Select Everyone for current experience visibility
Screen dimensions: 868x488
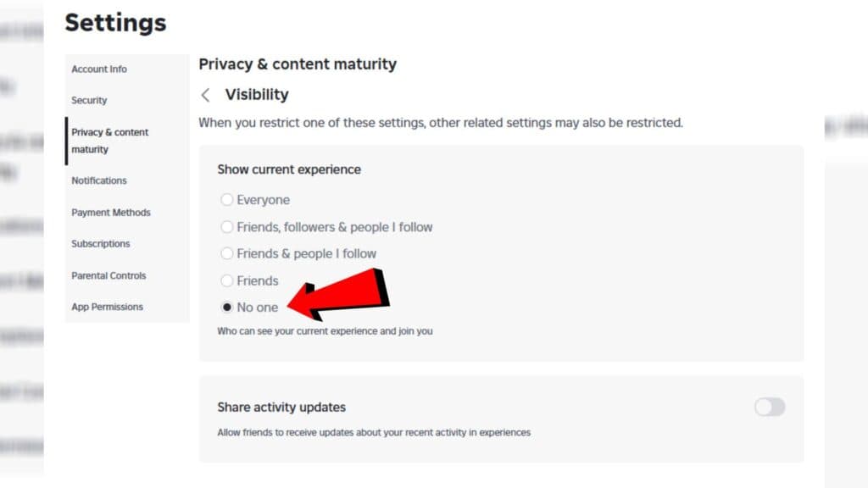click(227, 199)
